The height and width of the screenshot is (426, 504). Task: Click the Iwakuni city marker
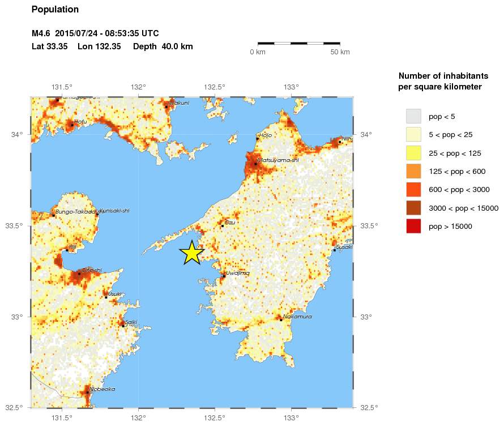point(166,106)
